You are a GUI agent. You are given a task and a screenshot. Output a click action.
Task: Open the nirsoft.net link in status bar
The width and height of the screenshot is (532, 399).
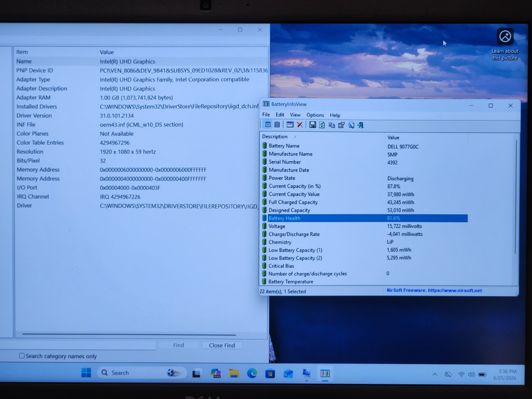pyautogui.click(x=455, y=290)
